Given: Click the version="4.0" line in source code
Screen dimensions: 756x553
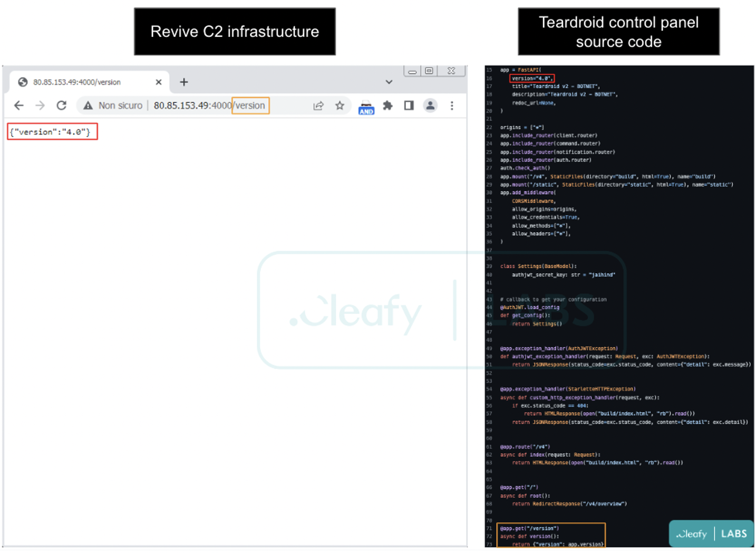Looking at the screenshot, I should tap(532, 78).
